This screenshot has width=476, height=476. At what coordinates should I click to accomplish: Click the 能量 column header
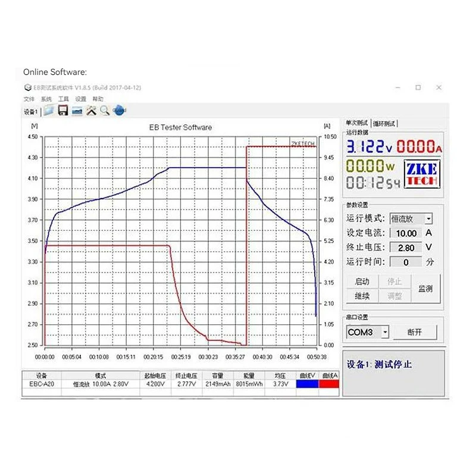249,376
